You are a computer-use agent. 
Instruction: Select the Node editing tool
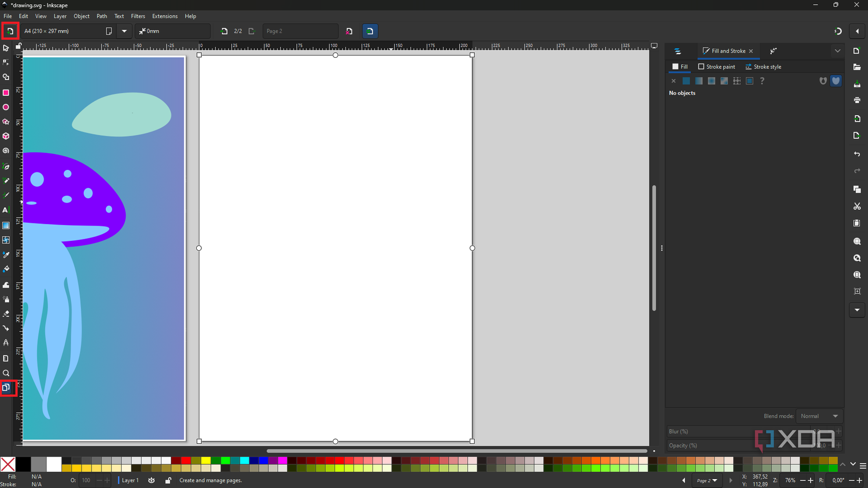[x=6, y=62]
